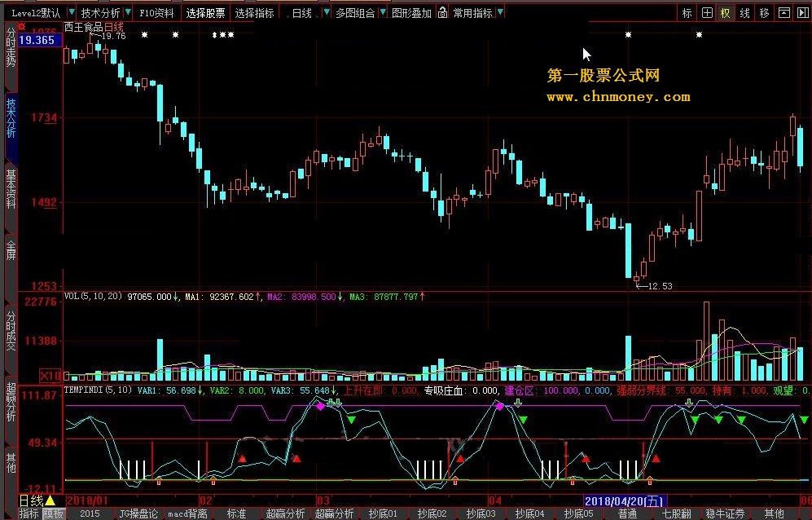Click the MA1: 92367.602 value
Viewport: 812px width, 520px height.
(220, 297)
